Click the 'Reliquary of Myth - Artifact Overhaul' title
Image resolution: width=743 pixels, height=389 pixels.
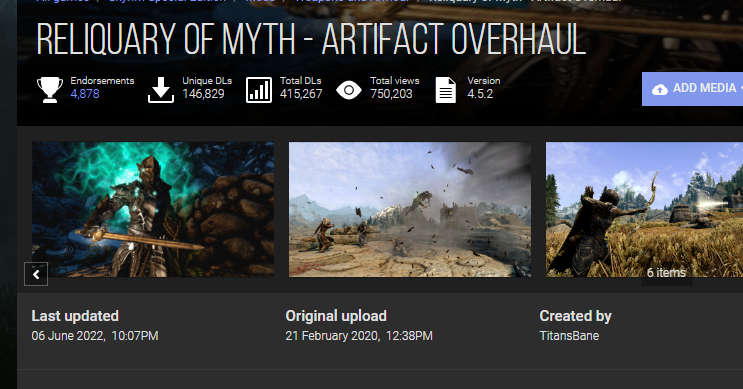[311, 39]
